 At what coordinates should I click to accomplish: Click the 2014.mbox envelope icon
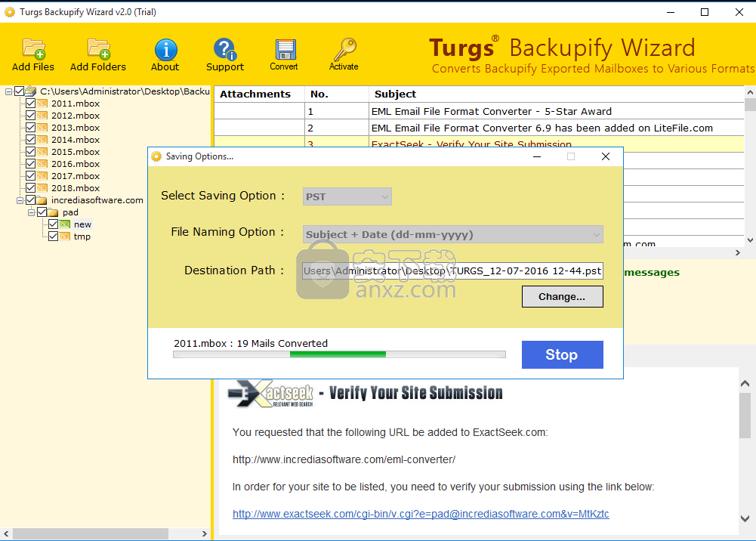[42, 139]
